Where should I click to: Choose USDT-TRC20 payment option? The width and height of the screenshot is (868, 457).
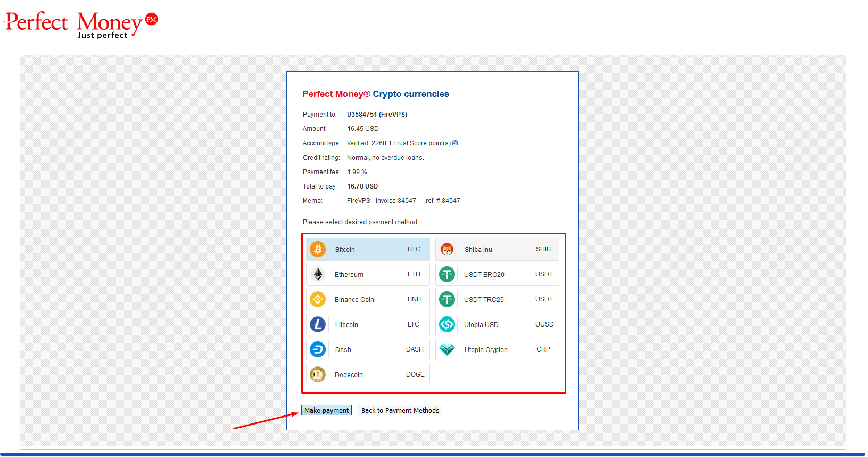coord(497,299)
